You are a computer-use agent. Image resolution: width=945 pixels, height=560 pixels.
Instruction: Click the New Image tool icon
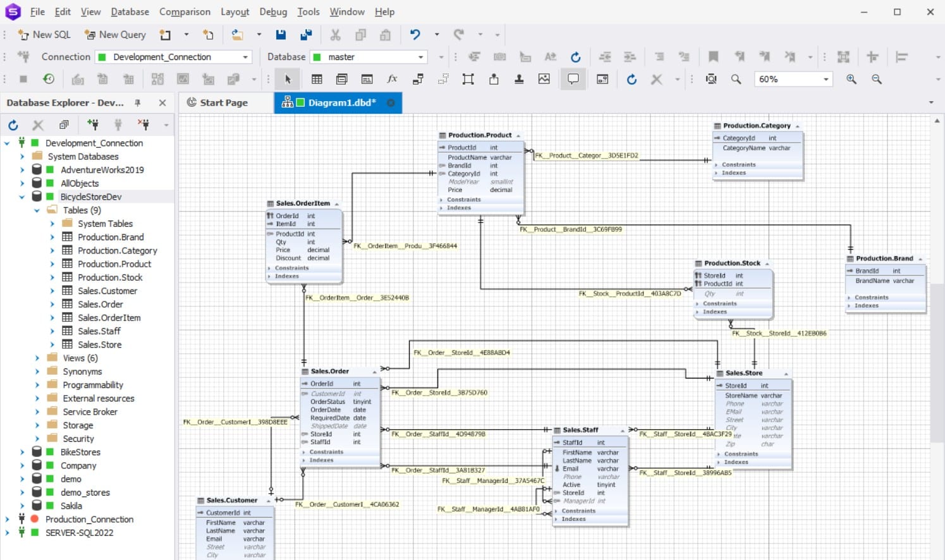(x=544, y=79)
